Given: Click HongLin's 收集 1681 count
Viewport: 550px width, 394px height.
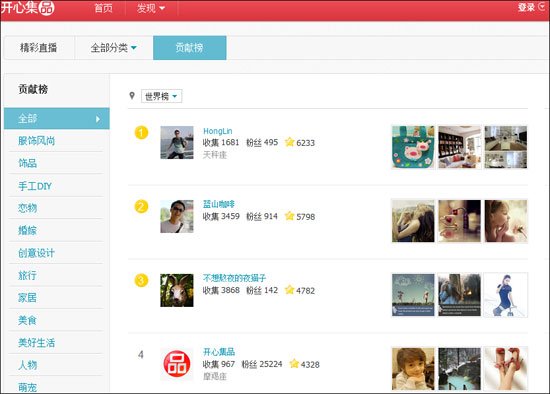Looking at the screenshot, I should (221, 142).
